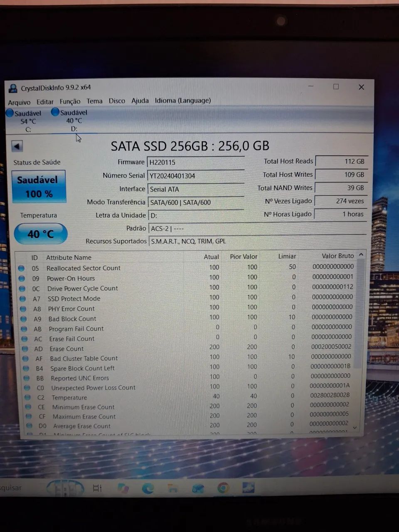Screen dimensions: 399x532
Task: Click status icon for Minimum Erase Count
Action: (x=28, y=407)
